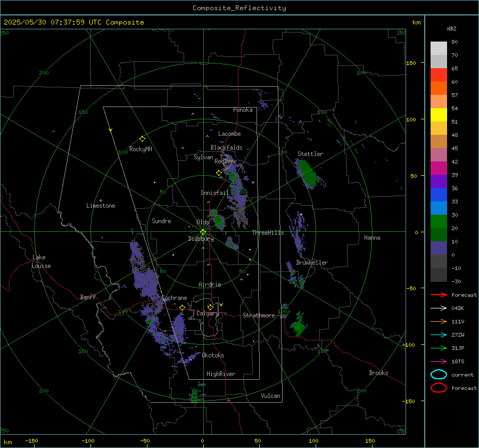This screenshot has width=479, height=448.
Task: Select red swatch between 65 and 60
Action: 439,75
